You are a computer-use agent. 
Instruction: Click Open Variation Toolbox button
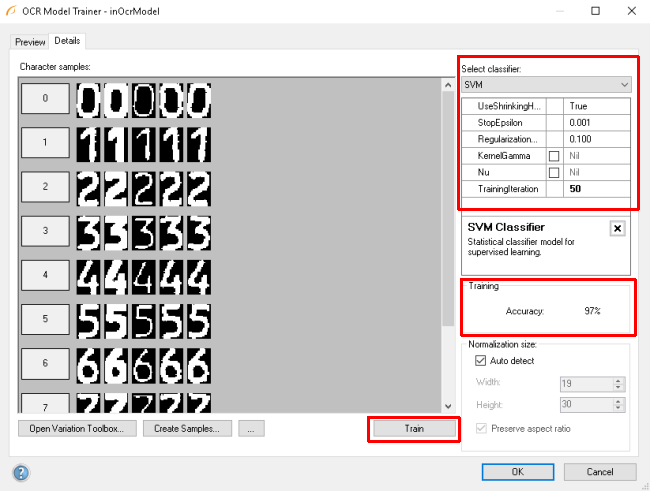(x=78, y=428)
